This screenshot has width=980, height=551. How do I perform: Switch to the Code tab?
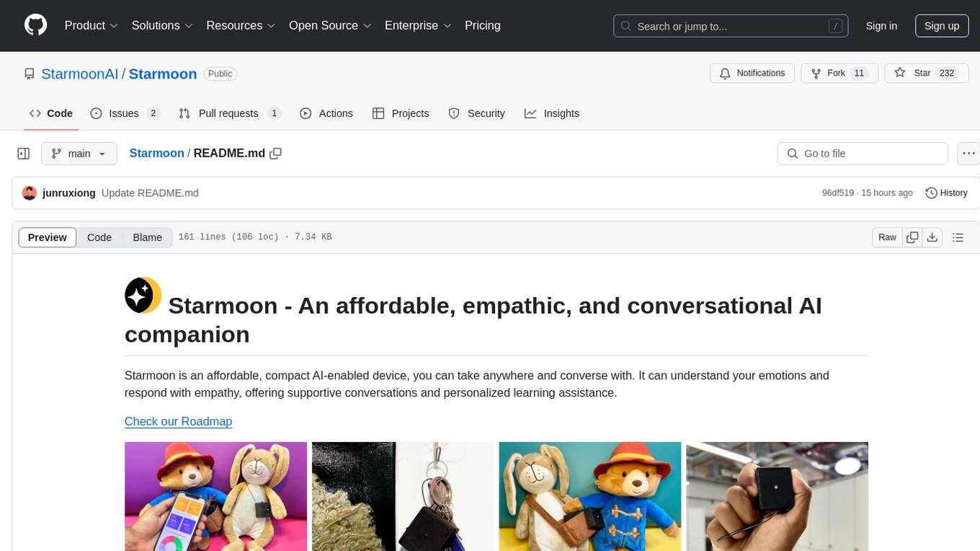tap(51, 113)
